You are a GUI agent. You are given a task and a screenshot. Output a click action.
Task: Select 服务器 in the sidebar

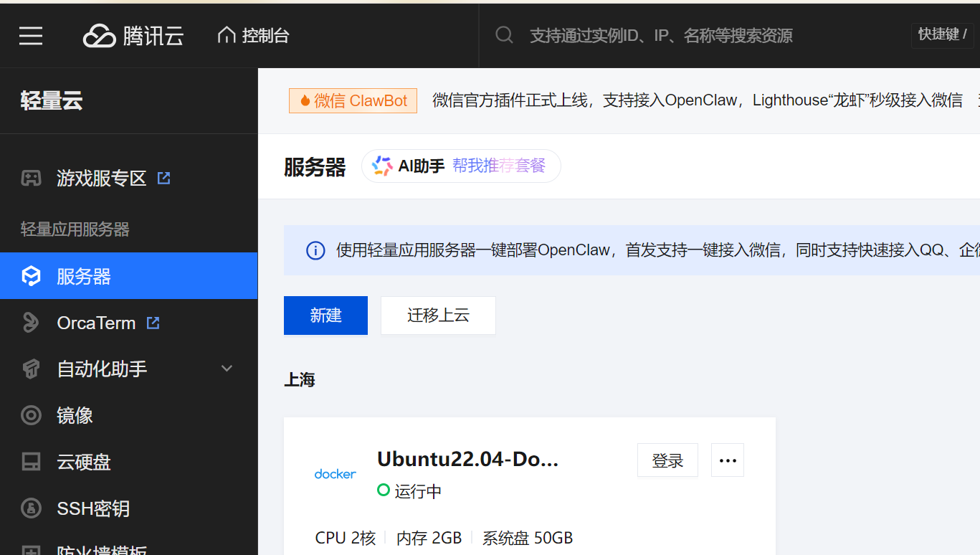click(x=129, y=276)
